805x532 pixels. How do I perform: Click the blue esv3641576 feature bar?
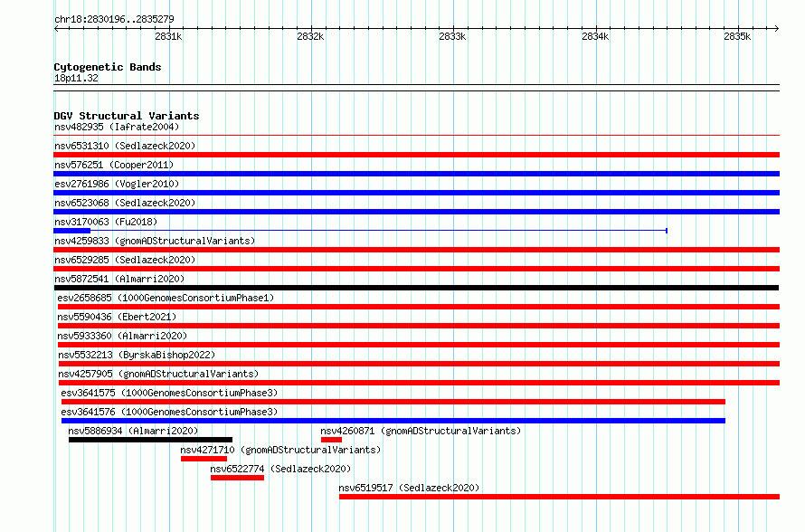pos(393,421)
